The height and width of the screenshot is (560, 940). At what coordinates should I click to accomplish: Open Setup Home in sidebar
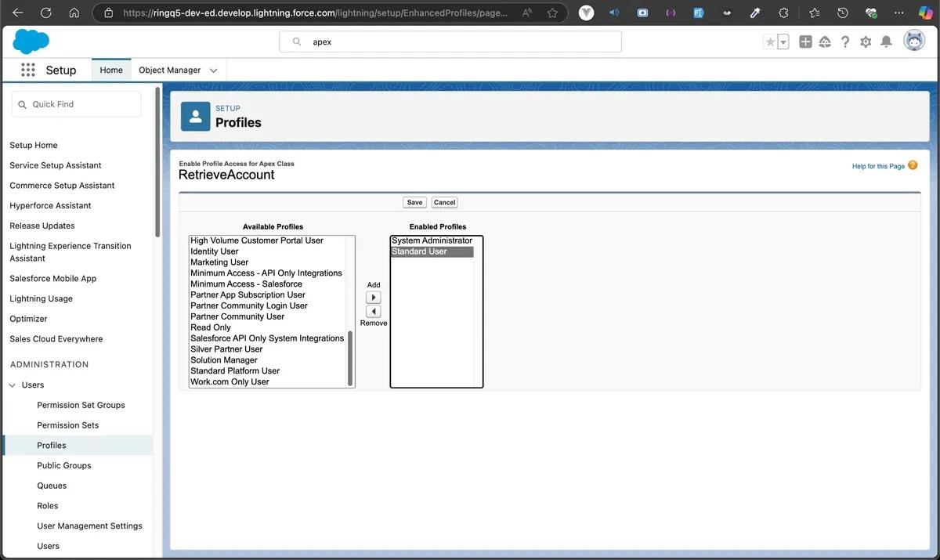[x=34, y=145]
